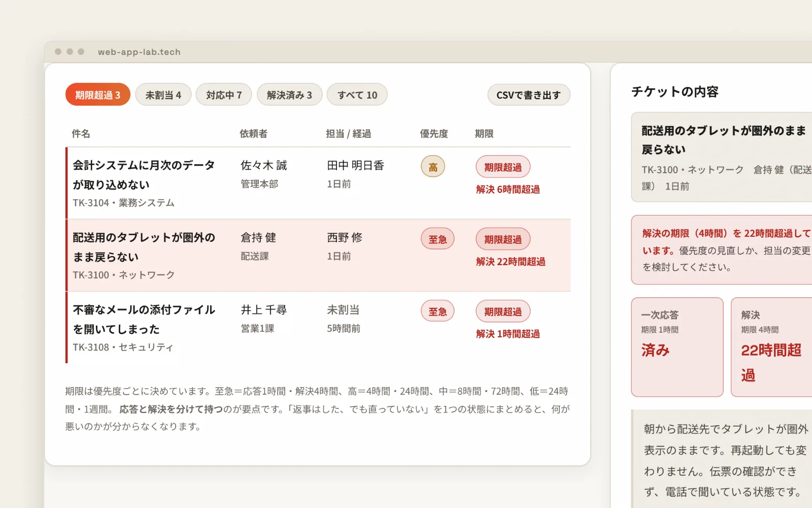Click the 期限超過 badge in the TK-3104 row
Screen dimensions: 812x508
tap(503, 167)
